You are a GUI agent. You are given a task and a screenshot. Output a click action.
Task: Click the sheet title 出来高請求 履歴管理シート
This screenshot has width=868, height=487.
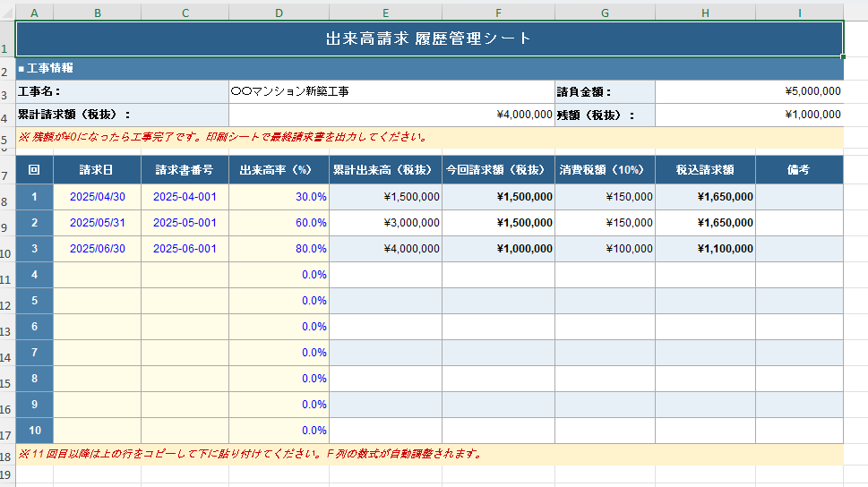coord(429,38)
